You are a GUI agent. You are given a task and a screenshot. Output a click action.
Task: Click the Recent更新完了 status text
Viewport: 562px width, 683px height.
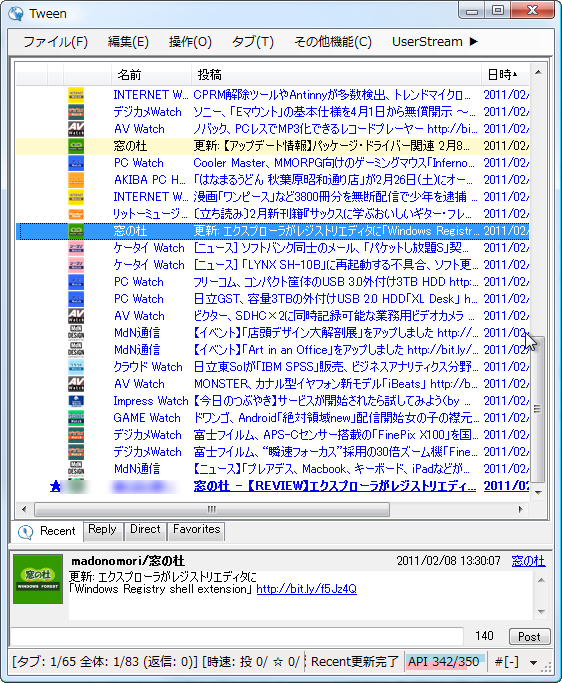(355, 662)
